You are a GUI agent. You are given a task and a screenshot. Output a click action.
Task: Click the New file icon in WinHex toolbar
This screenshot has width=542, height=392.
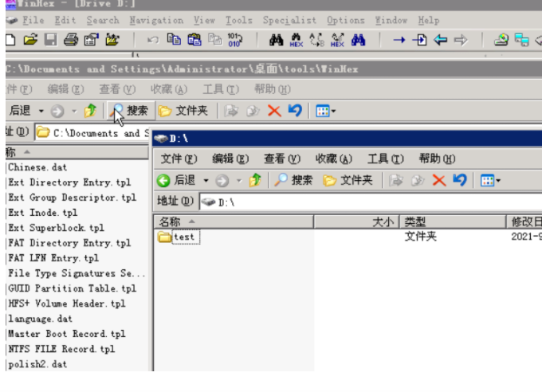[10, 40]
